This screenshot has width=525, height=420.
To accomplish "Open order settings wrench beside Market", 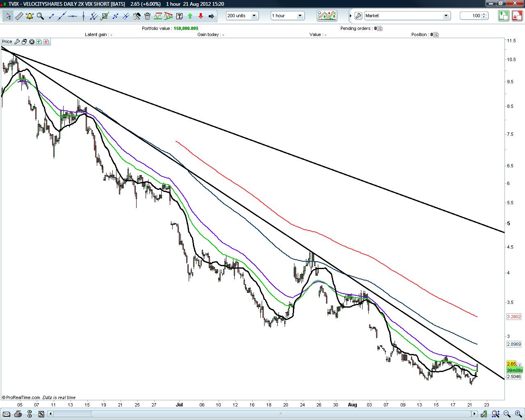I will [x=358, y=16].
